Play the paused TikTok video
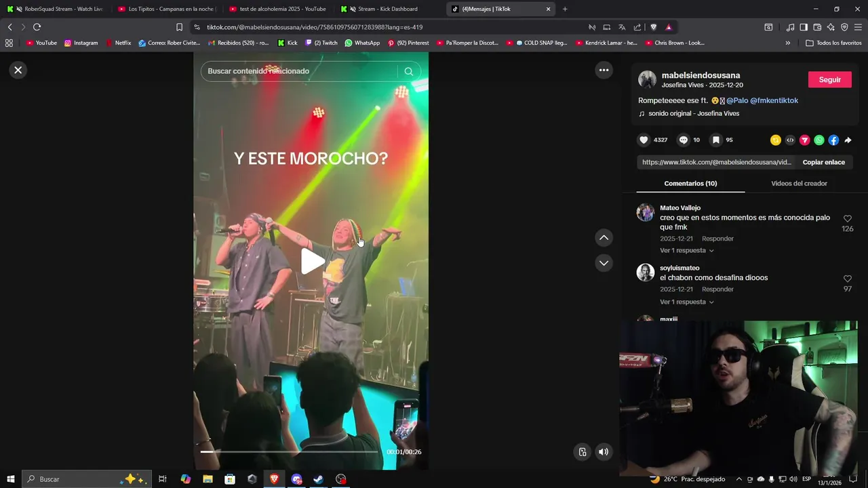 pos(311,262)
